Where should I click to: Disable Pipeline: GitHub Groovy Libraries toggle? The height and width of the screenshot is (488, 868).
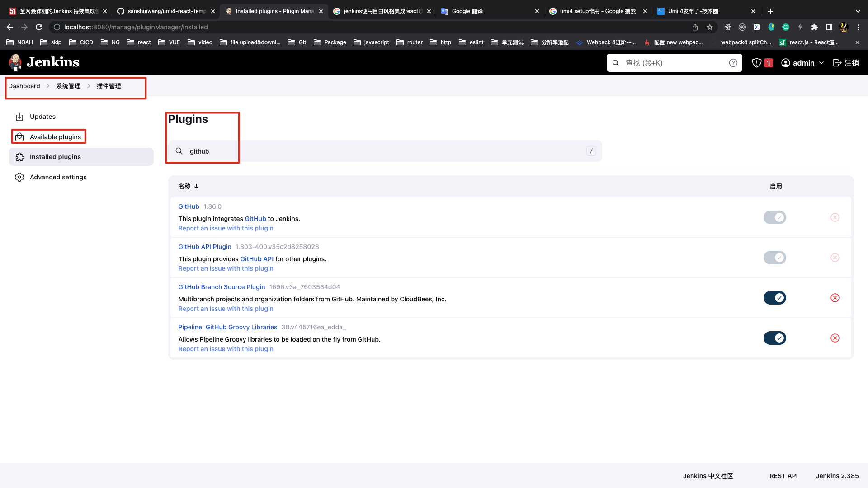click(x=774, y=338)
